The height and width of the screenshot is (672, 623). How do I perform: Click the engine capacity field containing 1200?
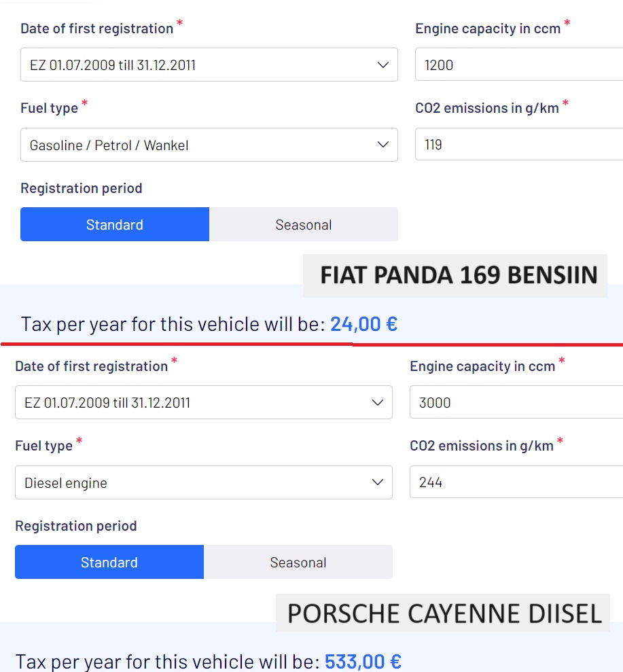516,65
